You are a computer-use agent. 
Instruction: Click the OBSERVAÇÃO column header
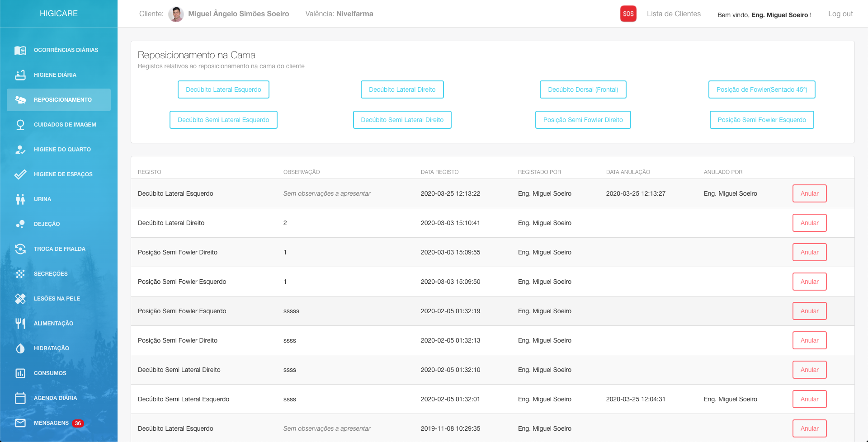pos(302,172)
